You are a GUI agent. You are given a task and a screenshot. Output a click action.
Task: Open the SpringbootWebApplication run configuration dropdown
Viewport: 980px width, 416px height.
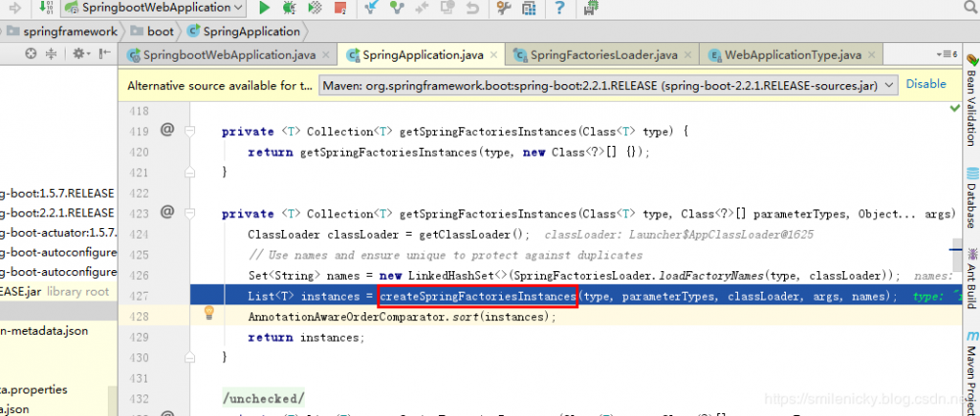tap(155, 8)
